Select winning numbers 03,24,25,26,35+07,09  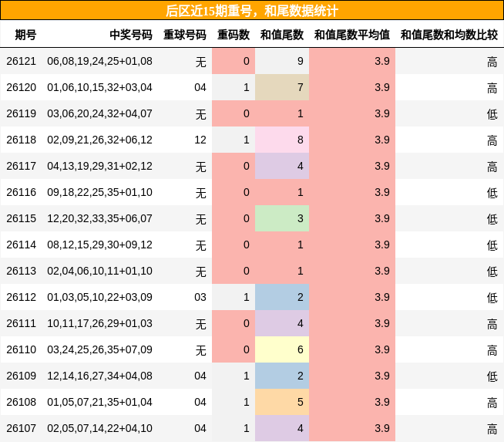99,349
